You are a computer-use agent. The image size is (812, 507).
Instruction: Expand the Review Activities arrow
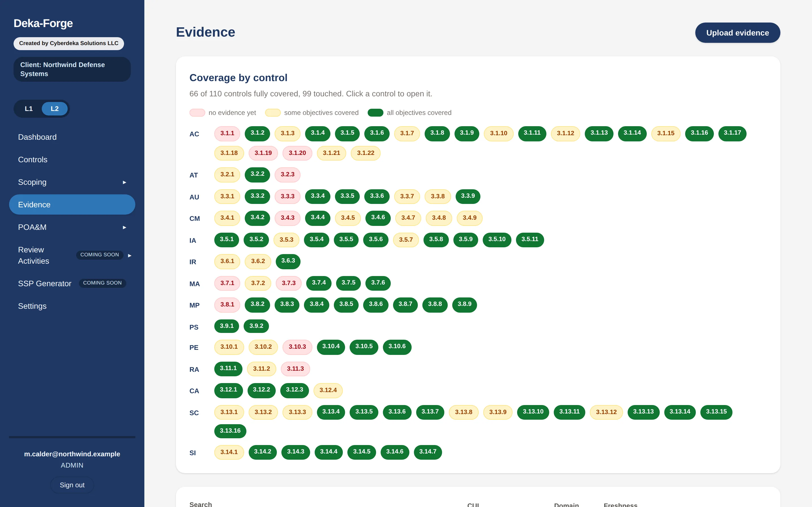[129, 255]
